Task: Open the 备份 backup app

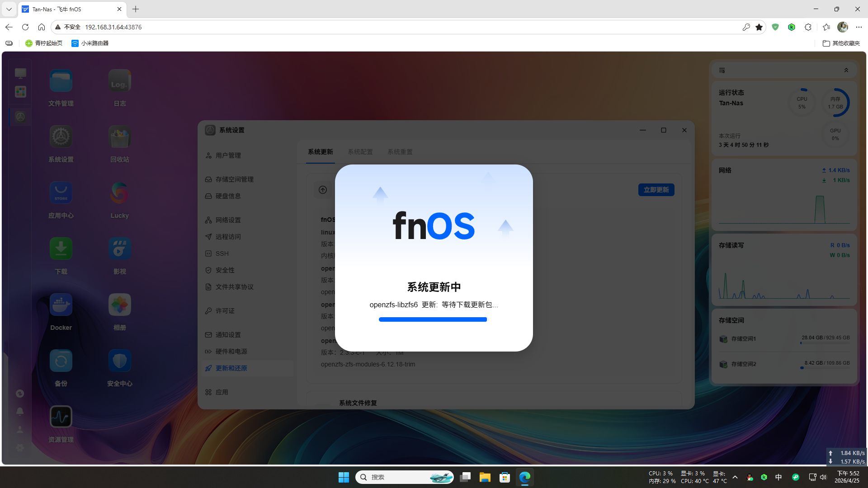Action: 61,361
